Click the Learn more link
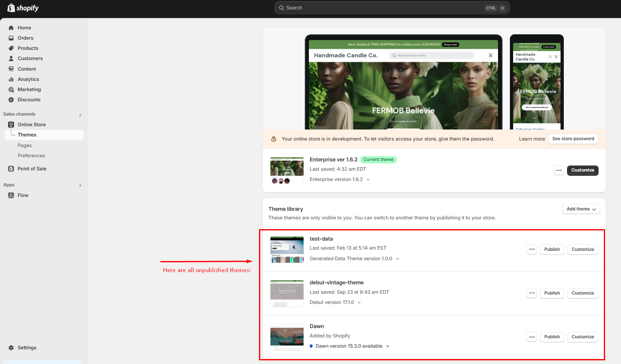The width and height of the screenshot is (621, 364). point(532,139)
